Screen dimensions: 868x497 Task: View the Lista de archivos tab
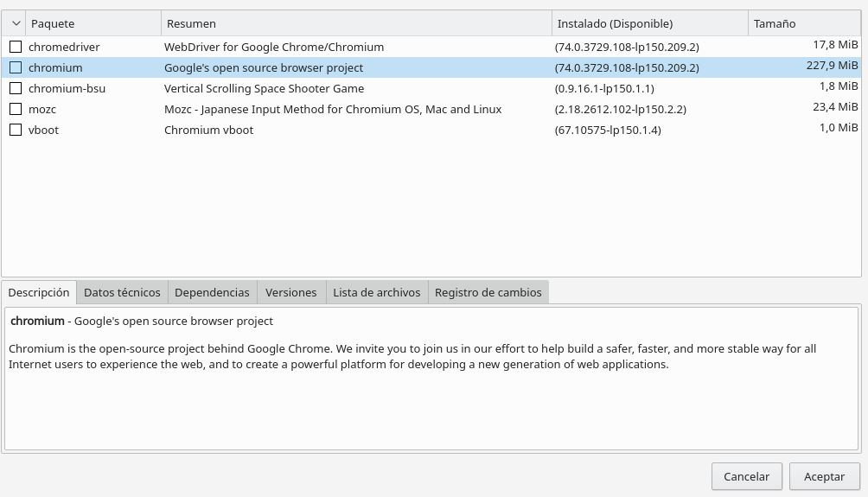376,292
